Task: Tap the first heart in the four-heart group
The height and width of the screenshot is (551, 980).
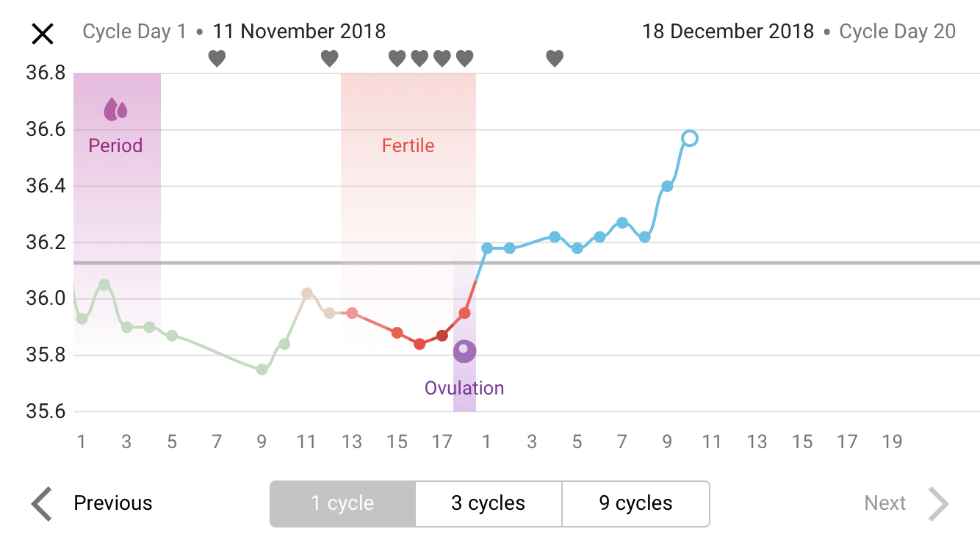Action: (397, 58)
